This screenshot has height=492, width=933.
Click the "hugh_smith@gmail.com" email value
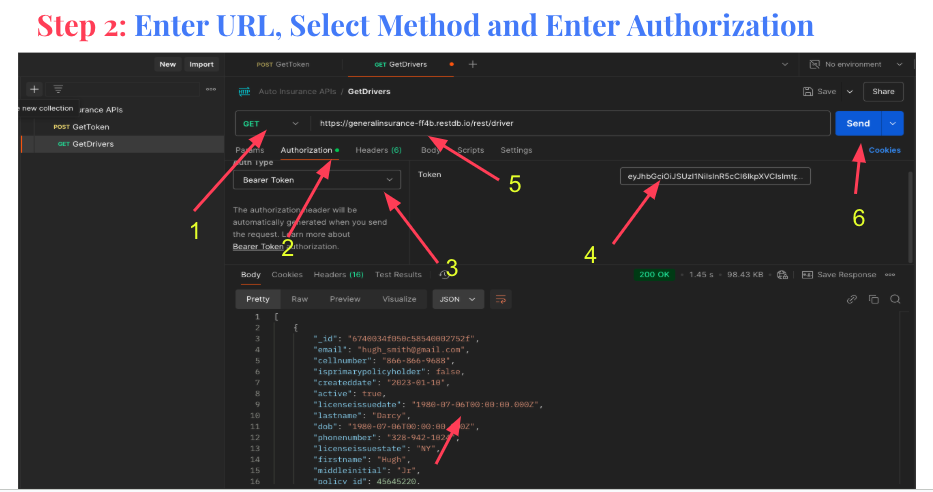coord(410,350)
